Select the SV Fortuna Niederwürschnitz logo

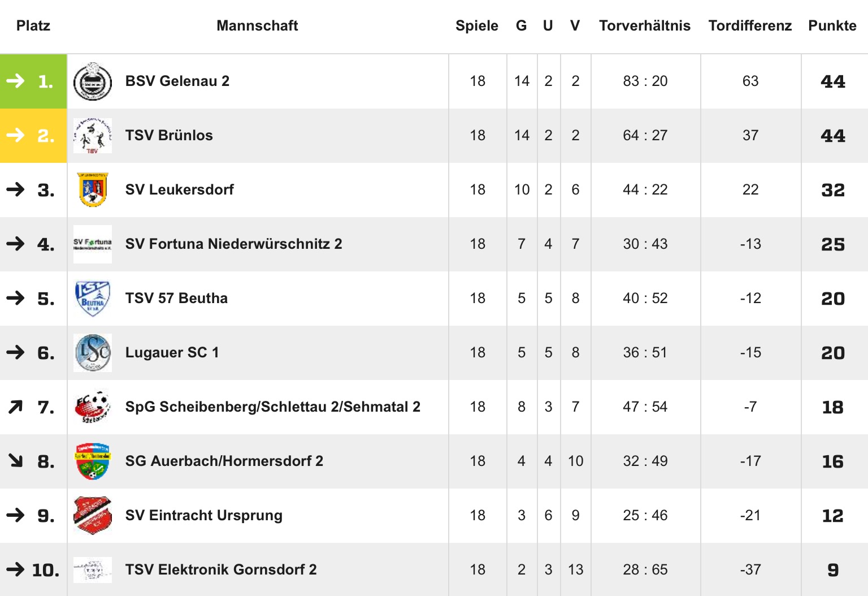pos(93,244)
